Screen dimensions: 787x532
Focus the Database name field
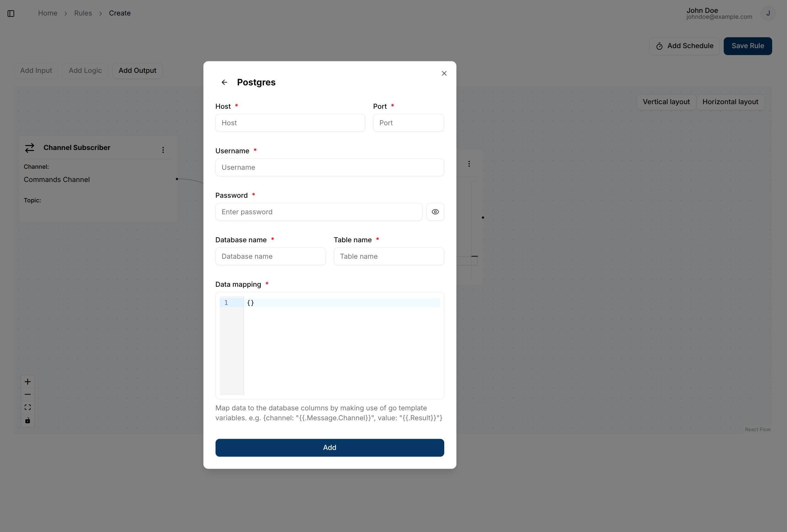click(x=271, y=256)
